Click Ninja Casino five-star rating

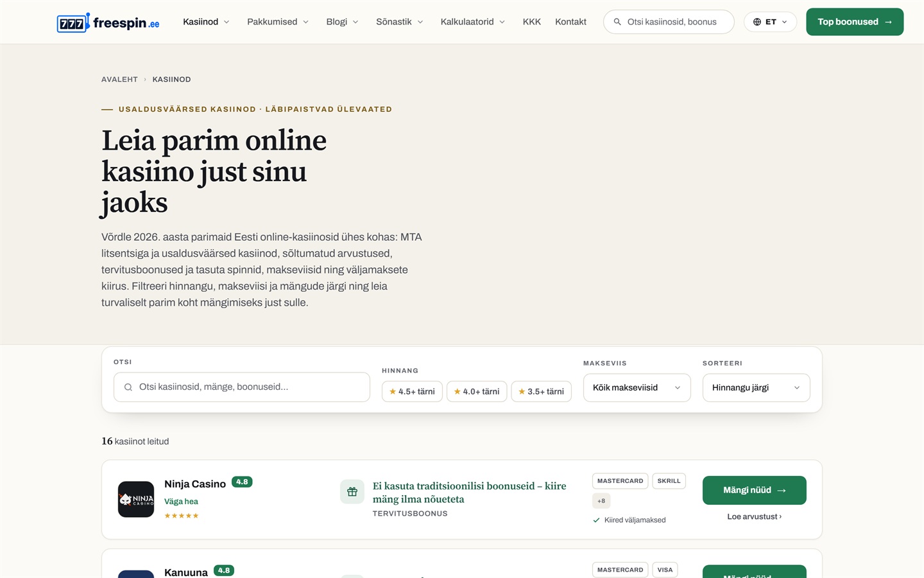point(182,516)
